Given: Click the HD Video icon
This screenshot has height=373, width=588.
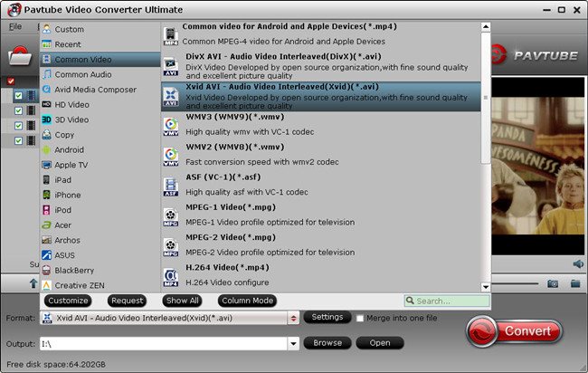Looking at the screenshot, I should click(x=46, y=104).
